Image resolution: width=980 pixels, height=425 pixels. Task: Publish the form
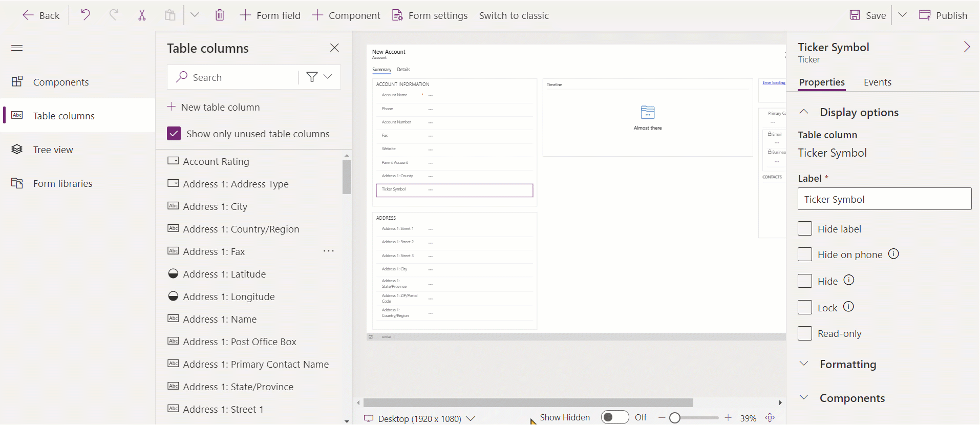(943, 15)
